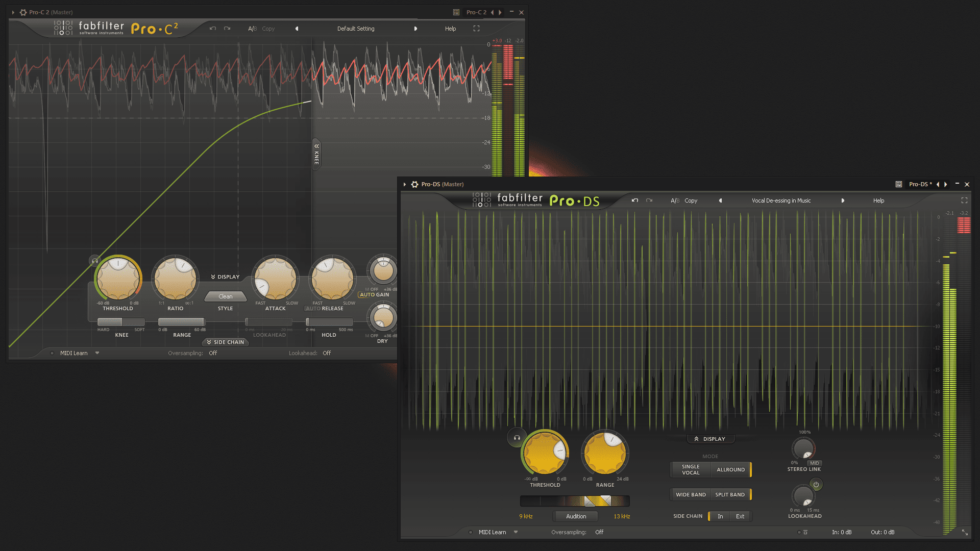
Task: Open Default Setting preset menu
Action: click(356, 29)
